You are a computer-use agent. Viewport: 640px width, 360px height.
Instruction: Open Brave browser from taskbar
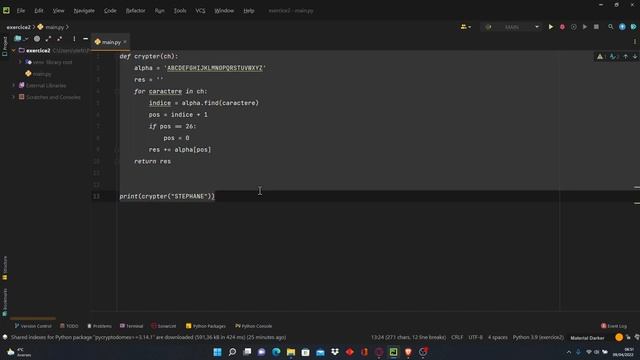[408, 352]
